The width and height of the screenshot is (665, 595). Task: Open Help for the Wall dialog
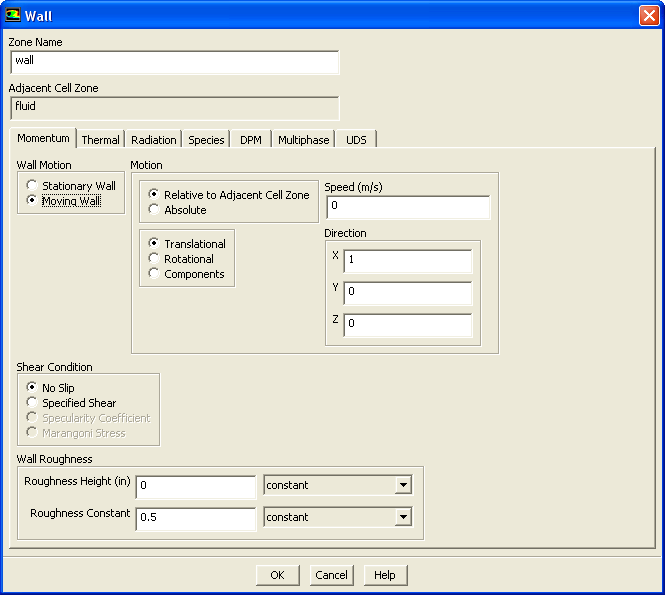click(385, 575)
